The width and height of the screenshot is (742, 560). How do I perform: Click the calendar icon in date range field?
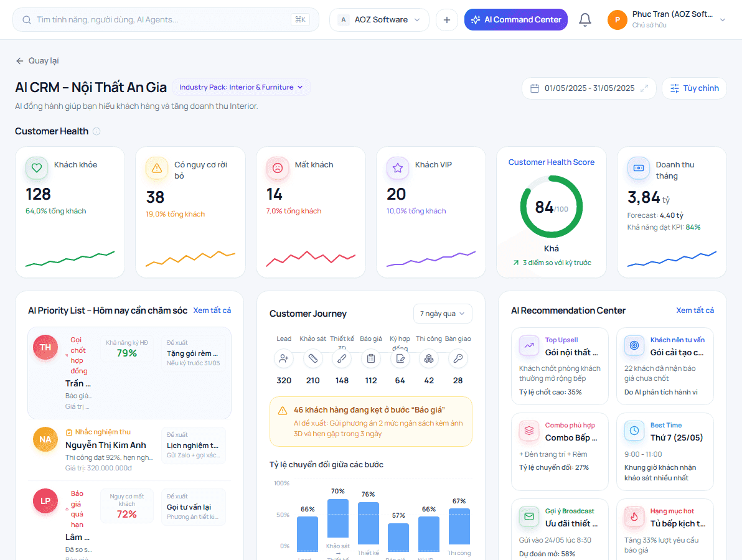coord(535,88)
